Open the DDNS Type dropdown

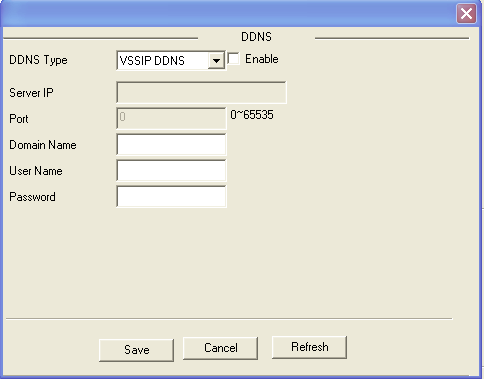point(171,61)
